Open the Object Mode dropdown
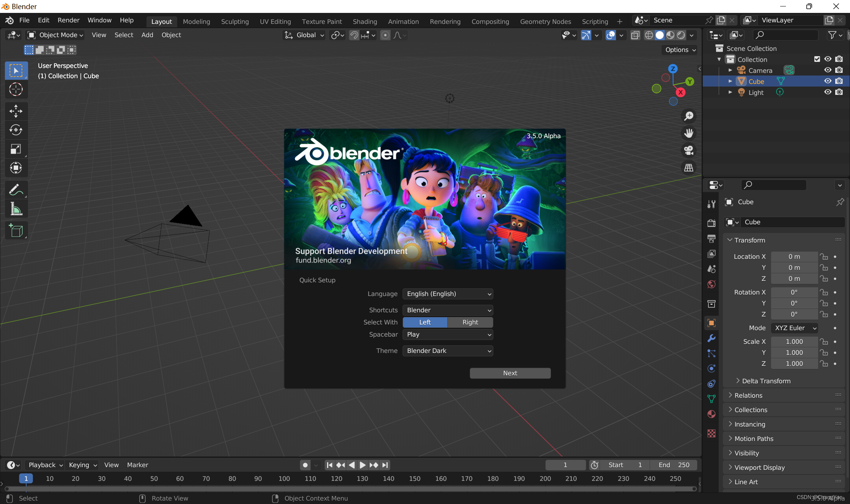Image resolution: width=850 pixels, height=504 pixels. (55, 35)
